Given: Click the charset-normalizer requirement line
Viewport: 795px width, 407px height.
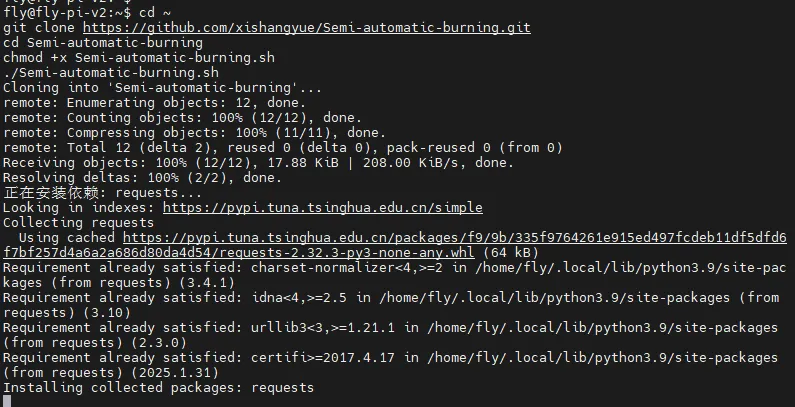Looking at the screenshot, I should tap(394, 268).
